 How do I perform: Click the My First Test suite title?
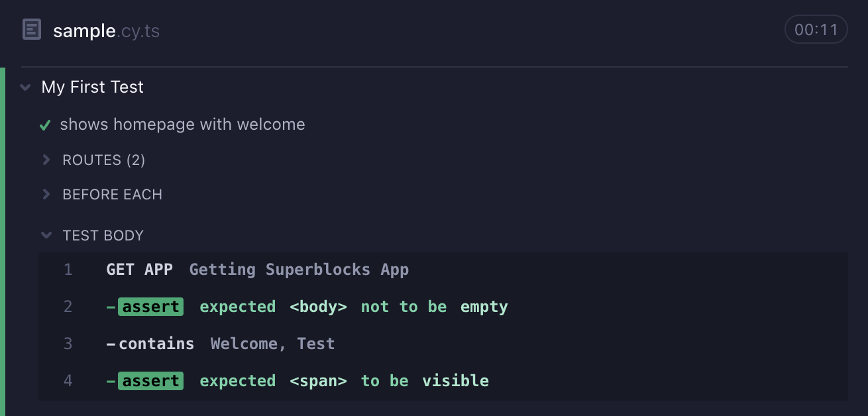tap(92, 87)
